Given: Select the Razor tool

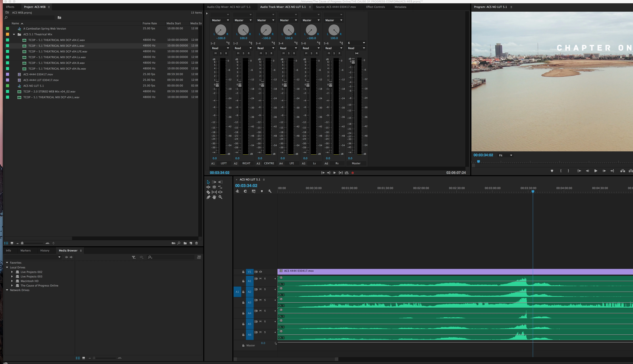Looking at the screenshot, I should [208, 192].
